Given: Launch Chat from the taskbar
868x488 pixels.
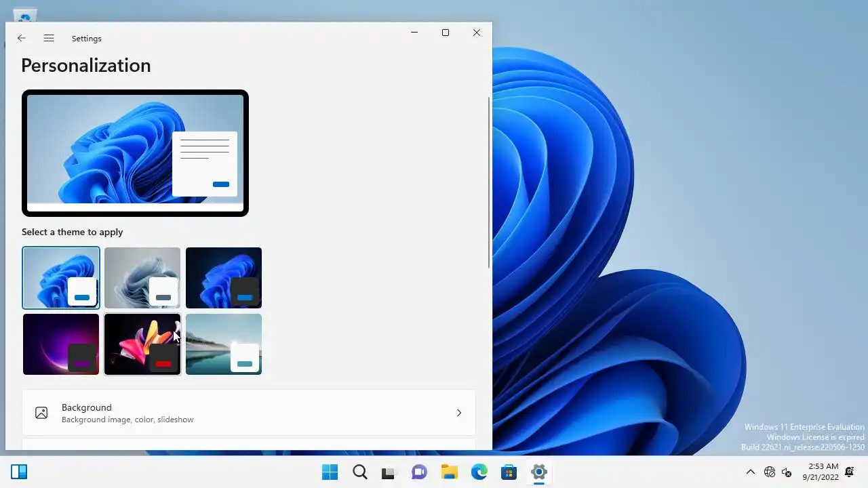Looking at the screenshot, I should [x=419, y=472].
